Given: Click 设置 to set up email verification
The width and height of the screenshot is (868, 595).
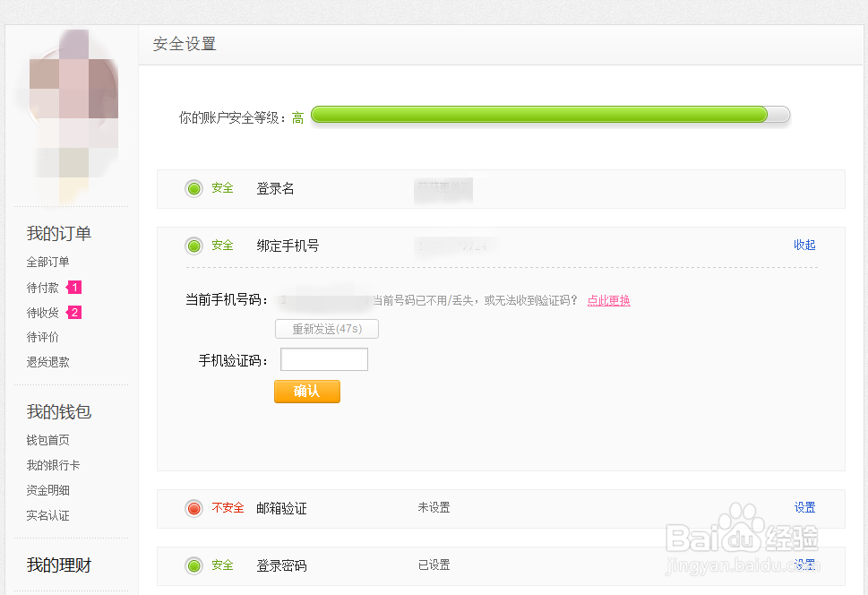Looking at the screenshot, I should [804, 507].
